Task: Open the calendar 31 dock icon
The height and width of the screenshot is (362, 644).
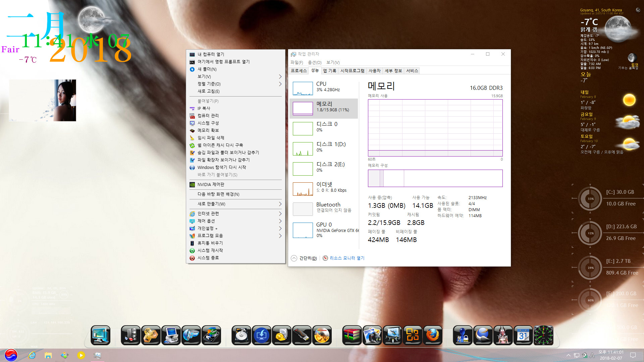Action: [523, 335]
